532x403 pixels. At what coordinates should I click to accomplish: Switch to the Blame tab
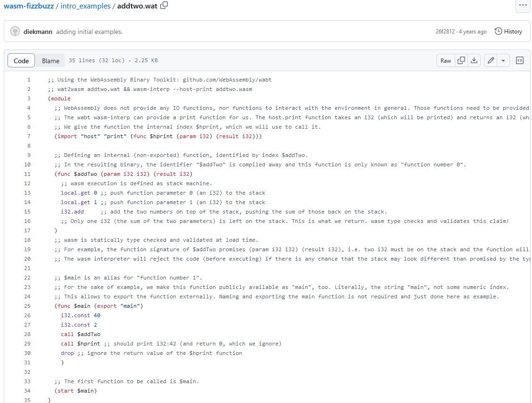pyautogui.click(x=50, y=61)
